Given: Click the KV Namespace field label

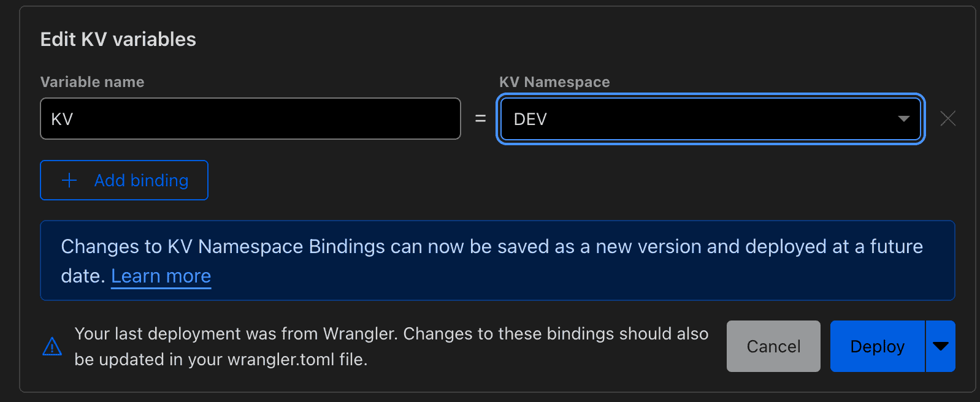Looking at the screenshot, I should 554,82.
